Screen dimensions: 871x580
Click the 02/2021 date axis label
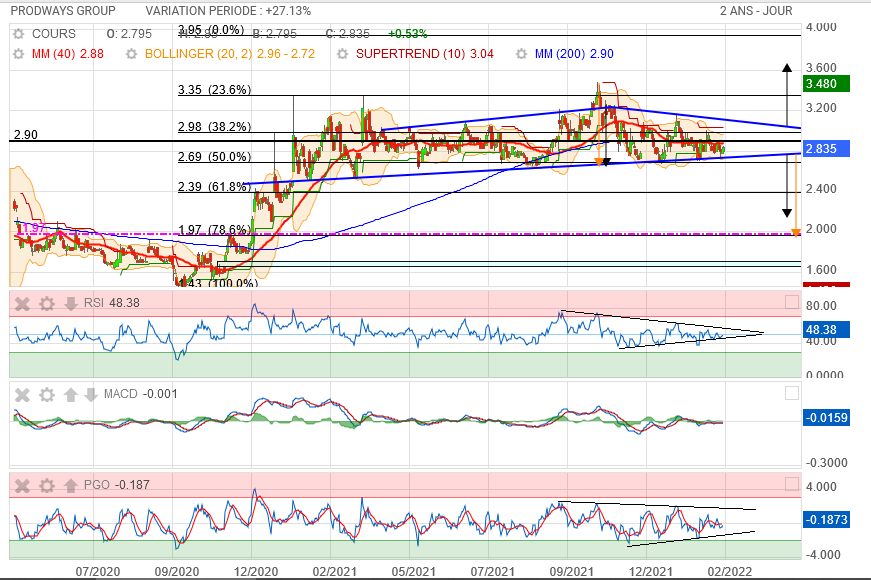(334, 571)
